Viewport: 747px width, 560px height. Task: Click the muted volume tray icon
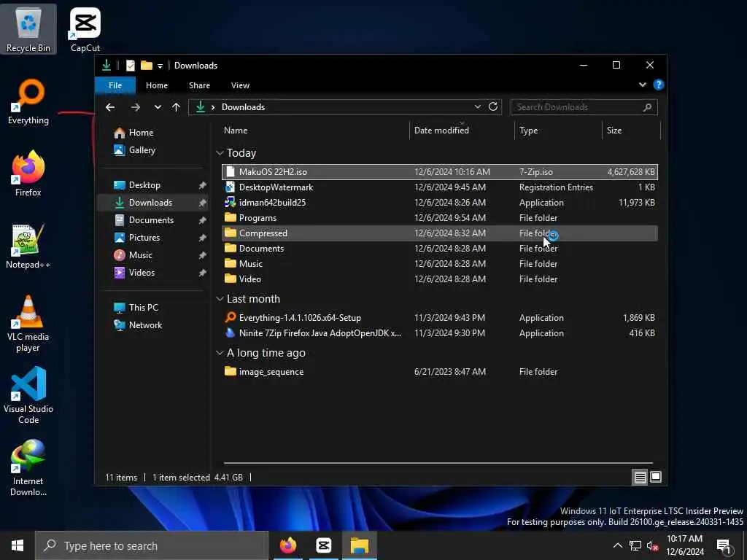tap(652, 545)
